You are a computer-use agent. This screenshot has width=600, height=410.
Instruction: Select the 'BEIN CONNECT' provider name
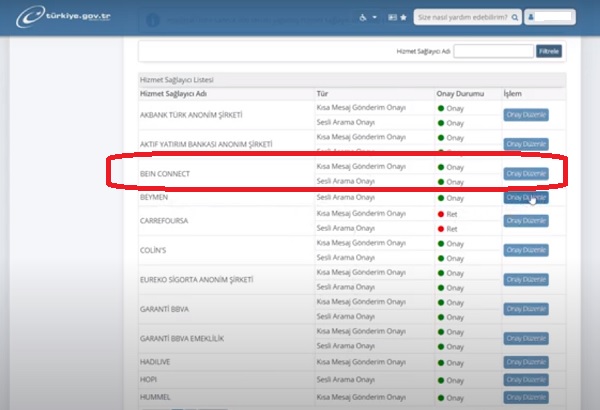165,174
